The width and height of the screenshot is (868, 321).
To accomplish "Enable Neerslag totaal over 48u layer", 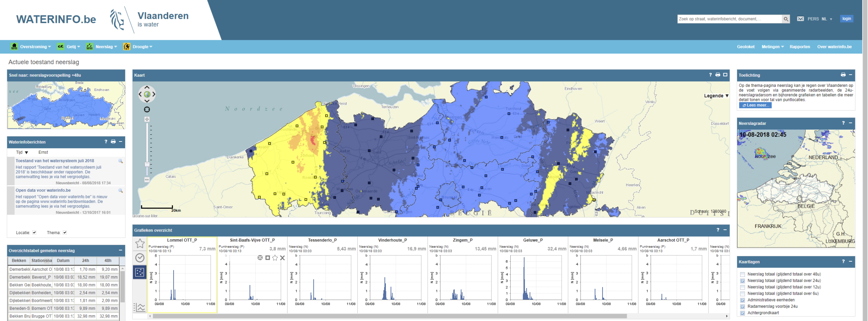I will click(743, 274).
